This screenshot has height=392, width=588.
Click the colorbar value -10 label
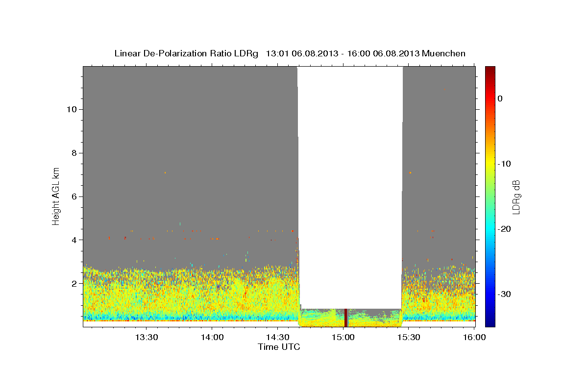(505, 164)
